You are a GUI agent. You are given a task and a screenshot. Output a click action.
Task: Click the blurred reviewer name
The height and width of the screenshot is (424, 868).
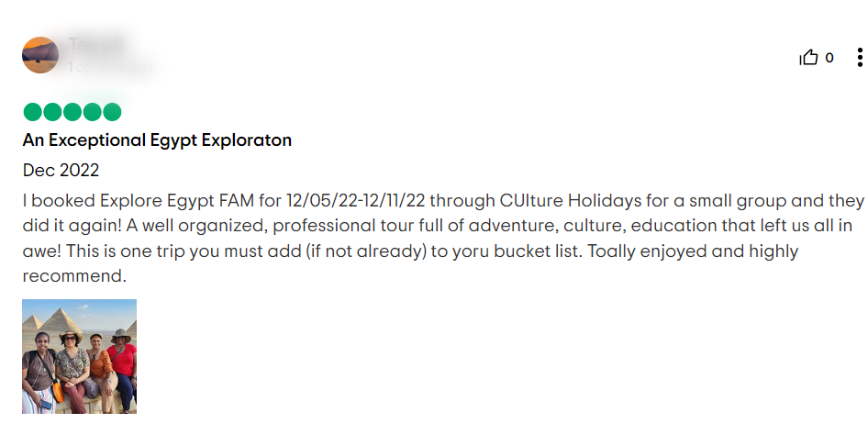(x=95, y=45)
